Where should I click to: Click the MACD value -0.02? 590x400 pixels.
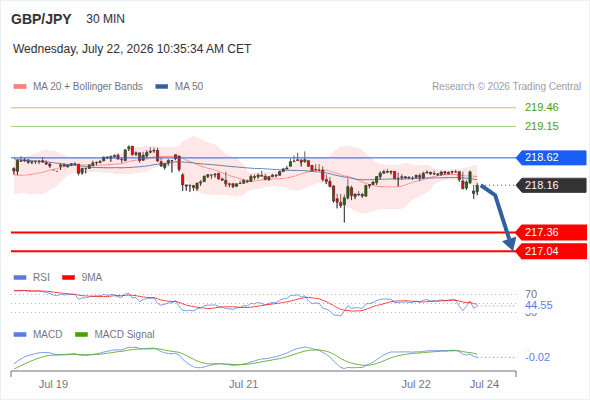coord(538,357)
